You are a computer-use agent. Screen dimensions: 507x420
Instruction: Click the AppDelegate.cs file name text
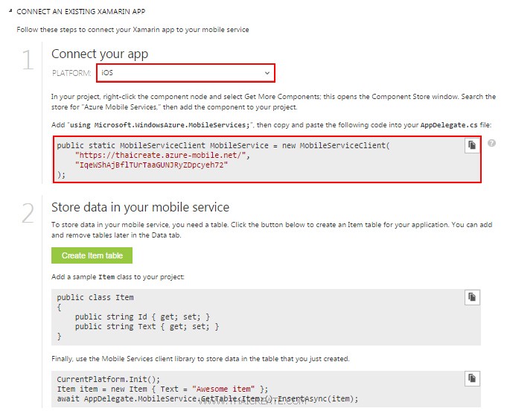[449, 125]
